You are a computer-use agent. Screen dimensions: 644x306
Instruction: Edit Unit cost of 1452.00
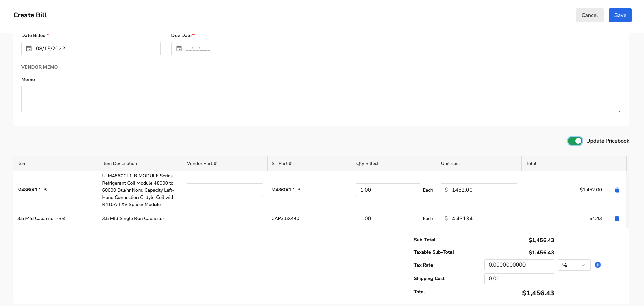(x=479, y=190)
